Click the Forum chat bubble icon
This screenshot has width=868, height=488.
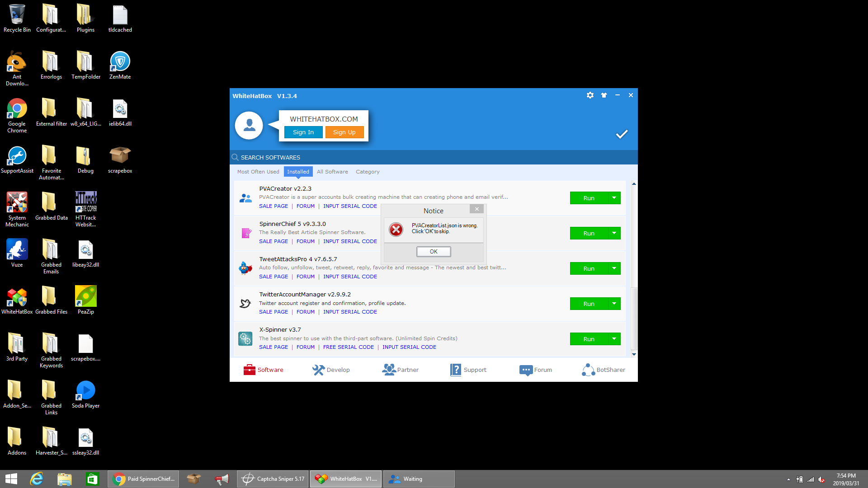point(526,370)
